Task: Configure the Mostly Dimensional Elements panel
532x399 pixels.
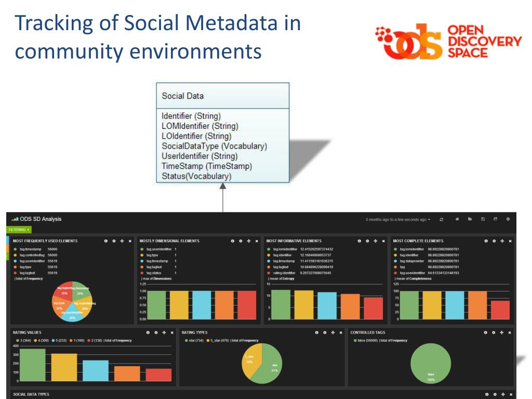Action: pos(241,241)
